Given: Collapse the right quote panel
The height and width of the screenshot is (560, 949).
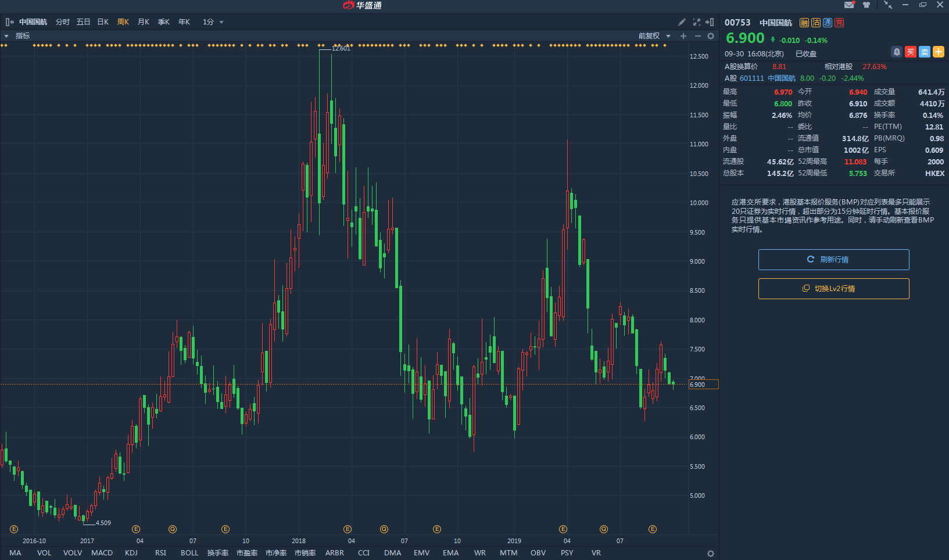Looking at the screenshot, I should (710, 22).
